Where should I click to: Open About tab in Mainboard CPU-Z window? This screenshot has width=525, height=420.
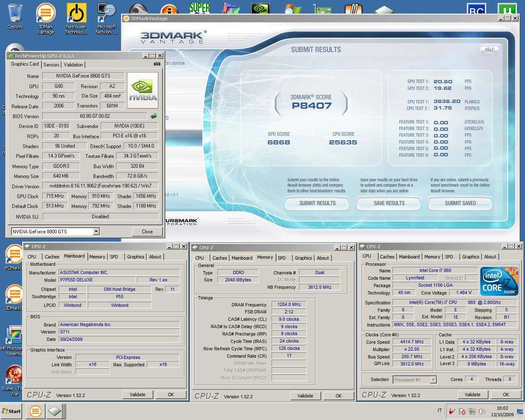pos(155,257)
